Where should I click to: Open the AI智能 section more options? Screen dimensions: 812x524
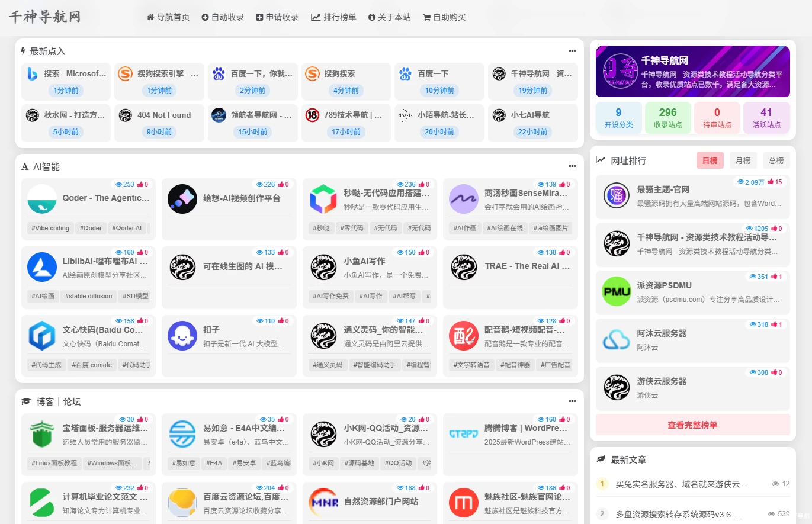tap(572, 166)
